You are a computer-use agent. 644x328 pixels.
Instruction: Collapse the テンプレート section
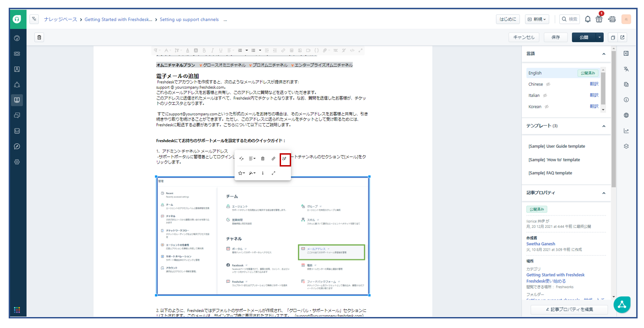coord(604,126)
